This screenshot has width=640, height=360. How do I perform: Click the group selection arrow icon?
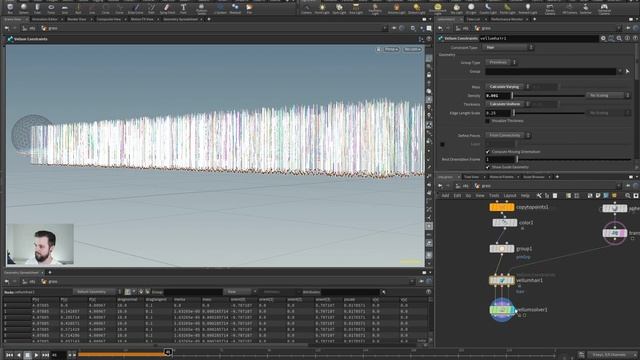tap(627, 71)
